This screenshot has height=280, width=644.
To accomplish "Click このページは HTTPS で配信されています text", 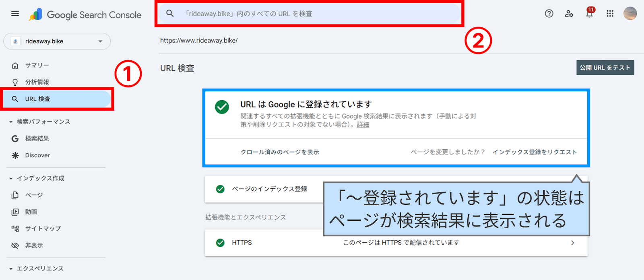I will coord(401,243).
